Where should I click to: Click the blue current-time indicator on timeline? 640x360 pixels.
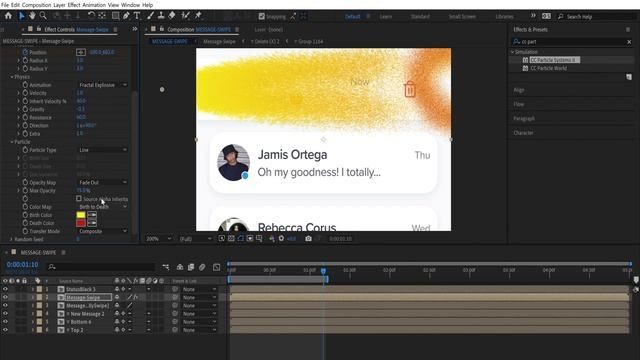coord(323,271)
